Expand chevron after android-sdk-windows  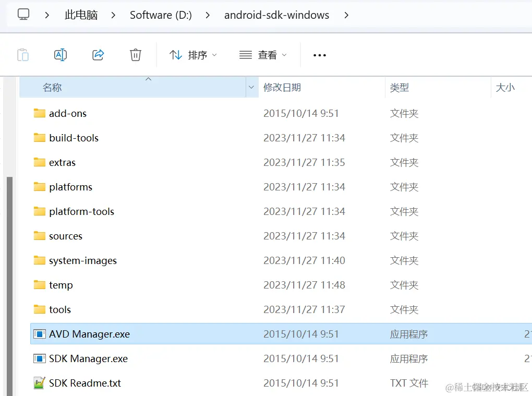pyautogui.click(x=346, y=15)
